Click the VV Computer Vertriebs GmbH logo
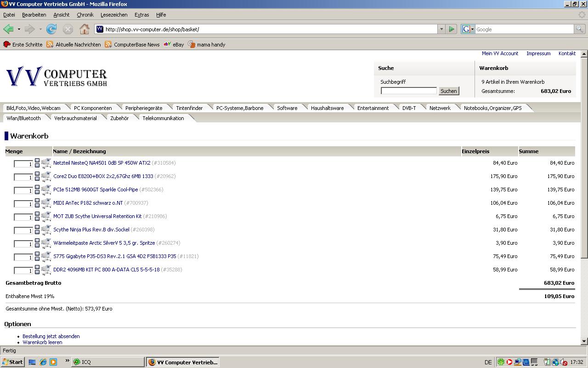 (x=57, y=76)
